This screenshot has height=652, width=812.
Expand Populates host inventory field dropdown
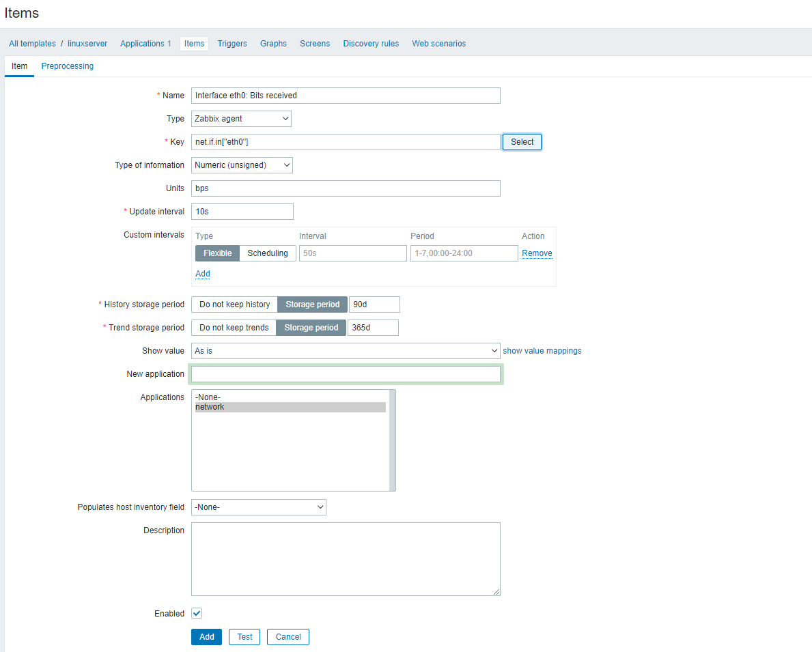click(x=258, y=507)
